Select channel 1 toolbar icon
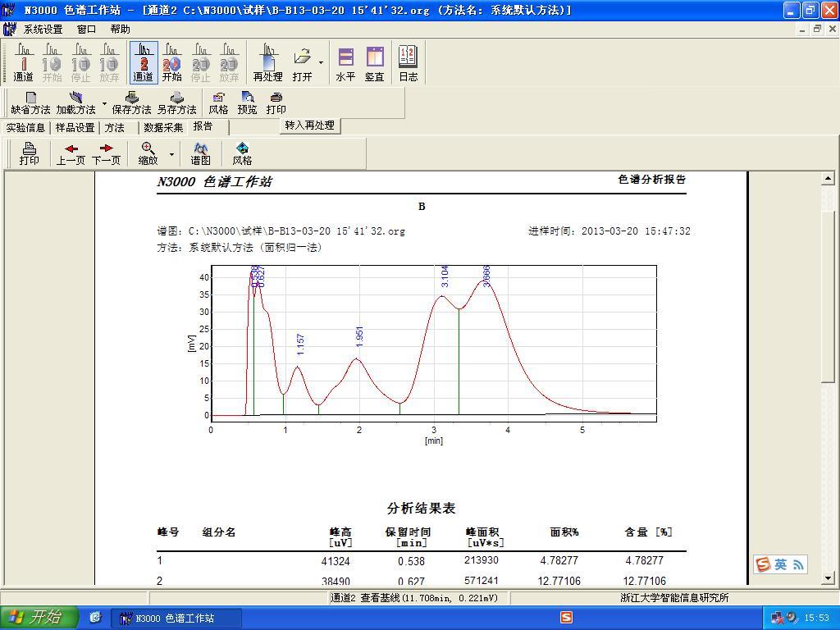This screenshot has width=840, height=630. pos(23,62)
